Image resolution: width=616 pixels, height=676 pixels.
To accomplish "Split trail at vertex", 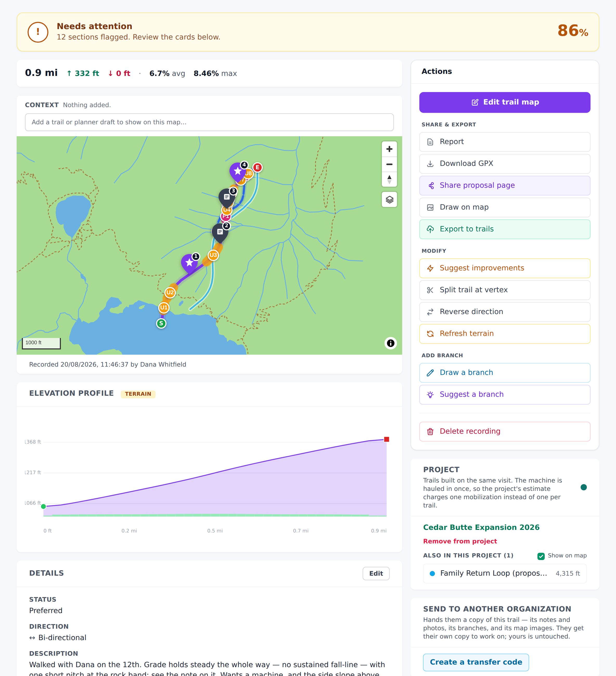I will click(x=505, y=290).
